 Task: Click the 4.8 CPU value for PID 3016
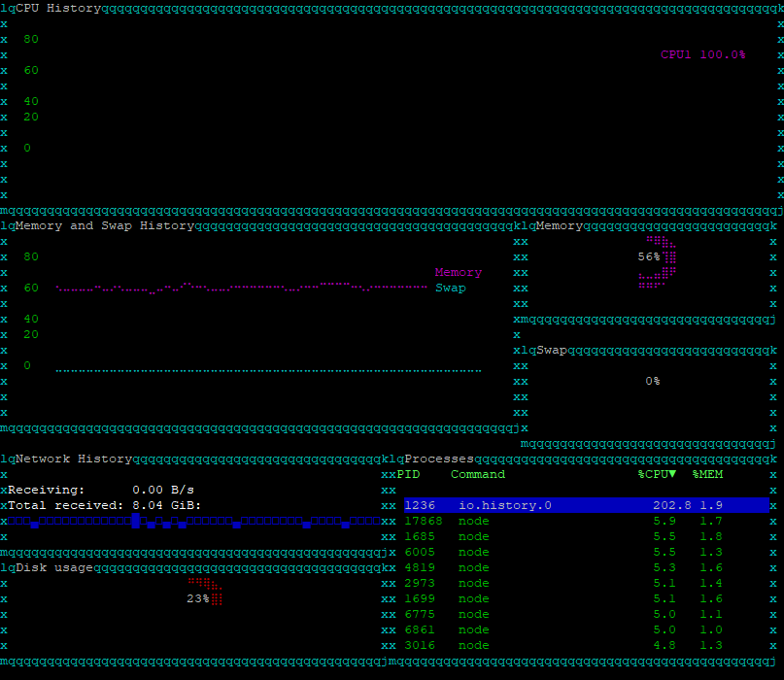(665, 645)
